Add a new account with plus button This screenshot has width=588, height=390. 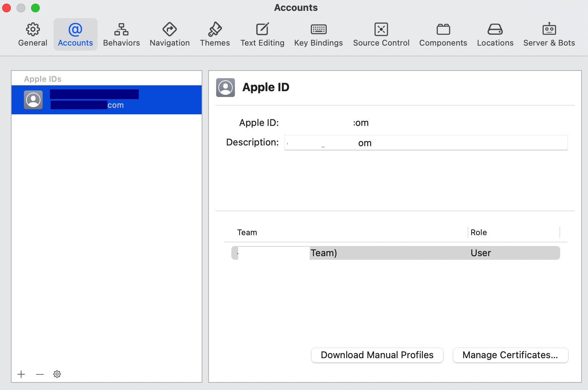(x=21, y=374)
